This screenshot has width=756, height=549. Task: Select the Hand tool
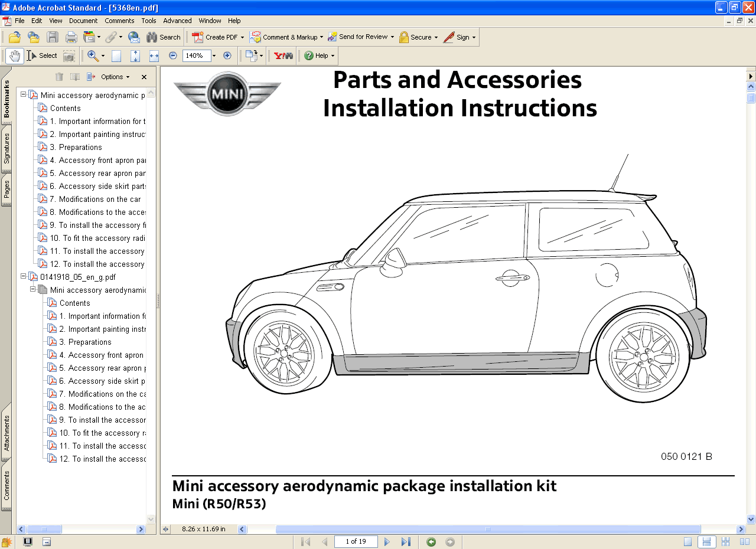(15, 56)
